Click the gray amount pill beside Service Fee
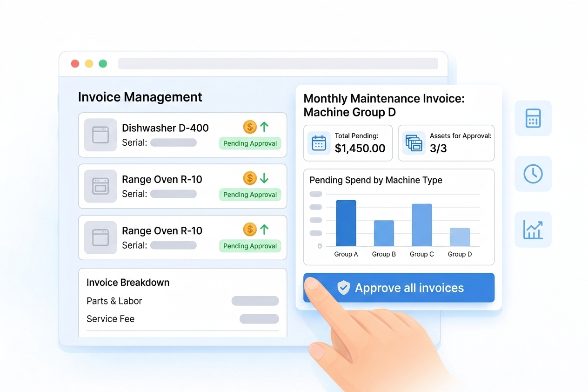 point(259,319)
